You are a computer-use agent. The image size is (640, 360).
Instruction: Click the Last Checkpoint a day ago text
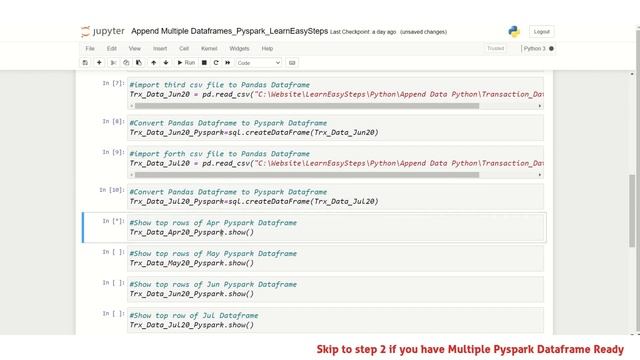click(x=363, y=32)
